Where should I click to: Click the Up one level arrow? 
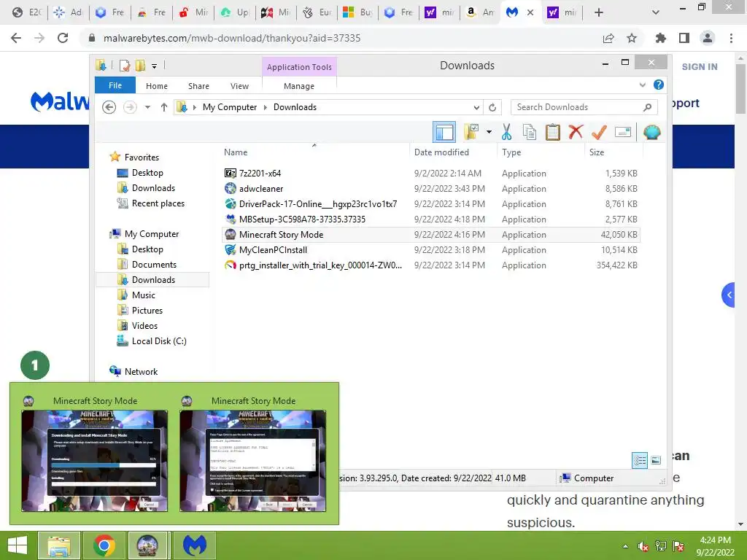tap(164, 107)
